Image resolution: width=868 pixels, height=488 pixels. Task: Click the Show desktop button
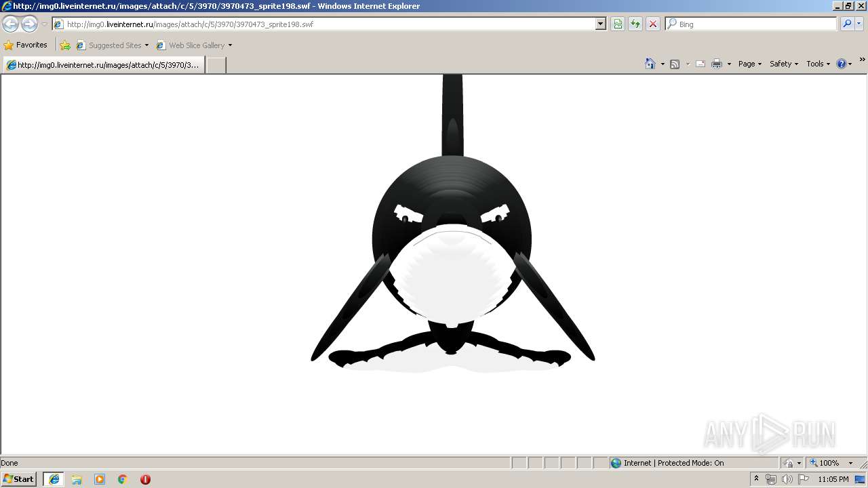click(x=861, y=479)
